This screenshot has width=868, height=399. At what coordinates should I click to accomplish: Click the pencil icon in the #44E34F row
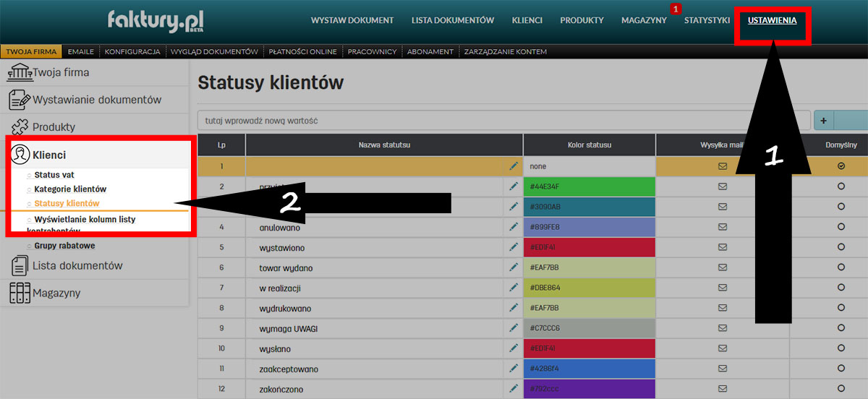tap(514, 186)
